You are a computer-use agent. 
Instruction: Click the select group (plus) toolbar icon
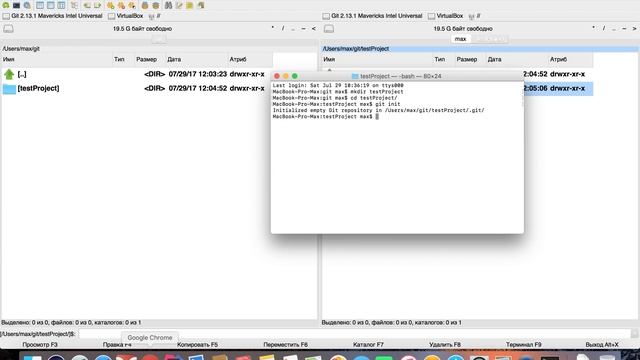(110, 5)
